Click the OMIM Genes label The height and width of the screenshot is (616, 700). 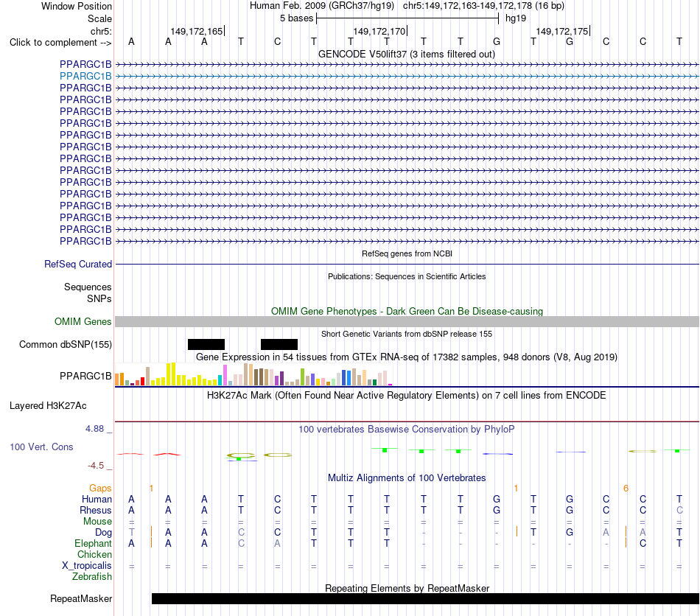pyautogui.click(x=83, y=321)
